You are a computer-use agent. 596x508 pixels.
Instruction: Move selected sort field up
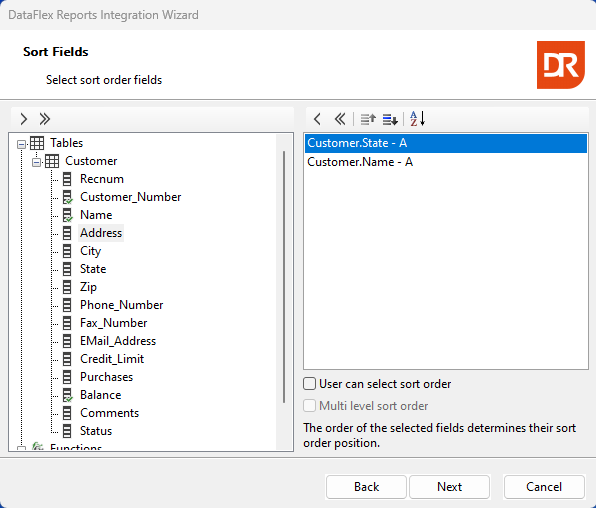click(368, 119)
